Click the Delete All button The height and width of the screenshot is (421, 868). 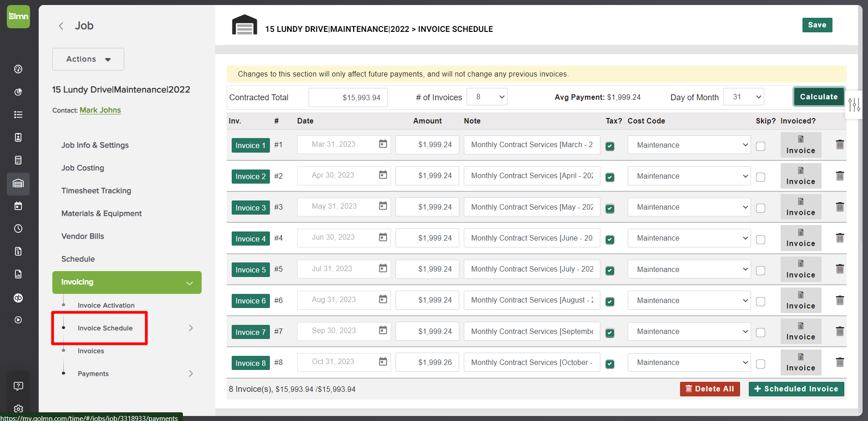710,389
